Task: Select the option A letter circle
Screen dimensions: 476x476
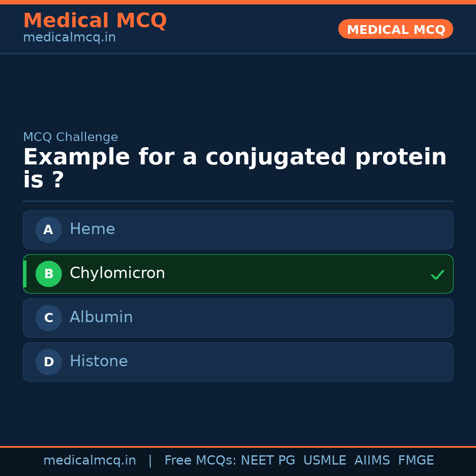Action: coord(48,230)
